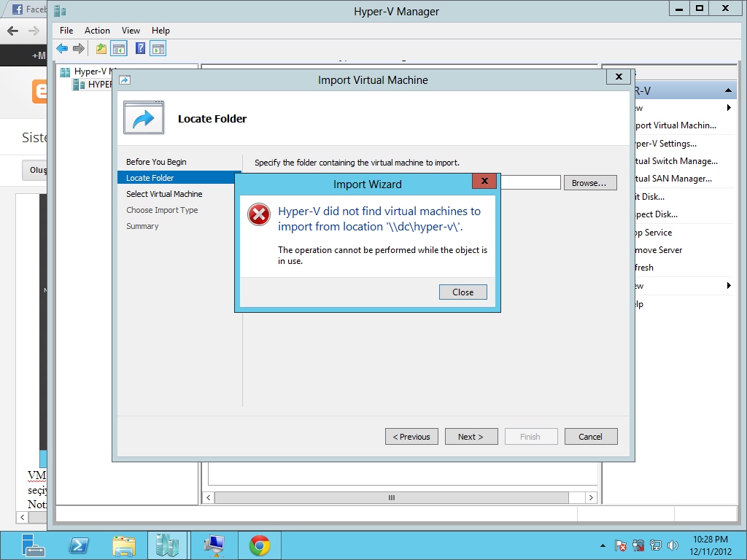This screenshot has height=560, width=747.
Task: Click Cancel in Import Virtual Machine wizard
Action: 590,437
